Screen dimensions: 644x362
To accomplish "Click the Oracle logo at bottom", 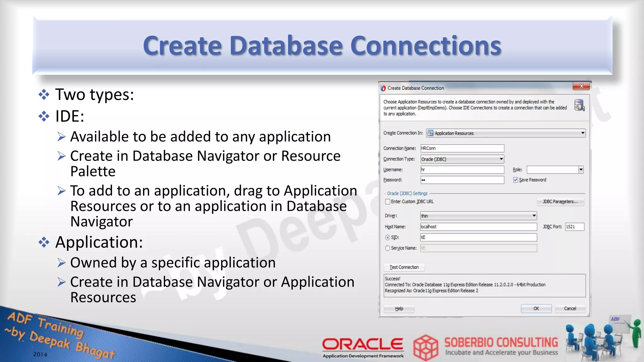I will pos(363,344).
